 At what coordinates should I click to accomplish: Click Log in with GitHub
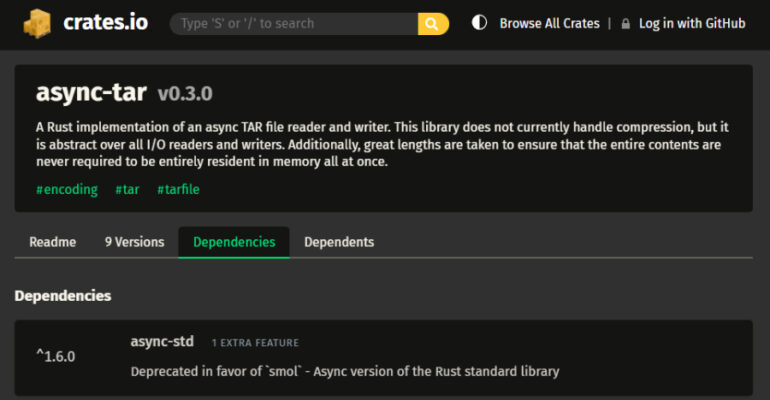coord(691,24)
